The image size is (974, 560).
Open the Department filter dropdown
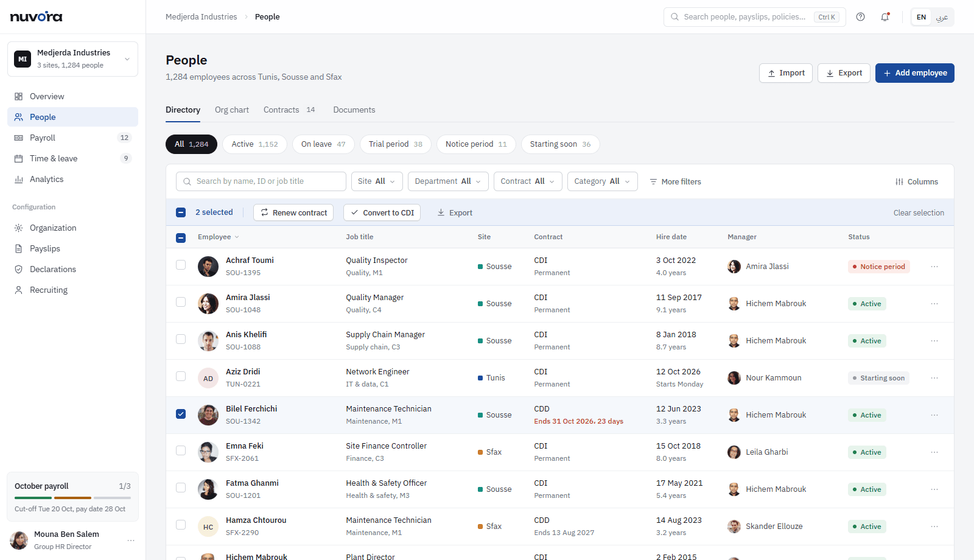pos(448,181)
